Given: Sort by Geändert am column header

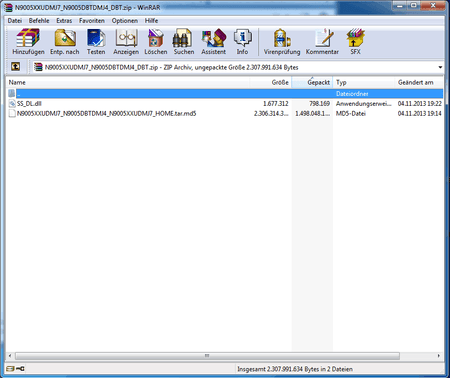Looking at the screenshot, I should point(419,82).
